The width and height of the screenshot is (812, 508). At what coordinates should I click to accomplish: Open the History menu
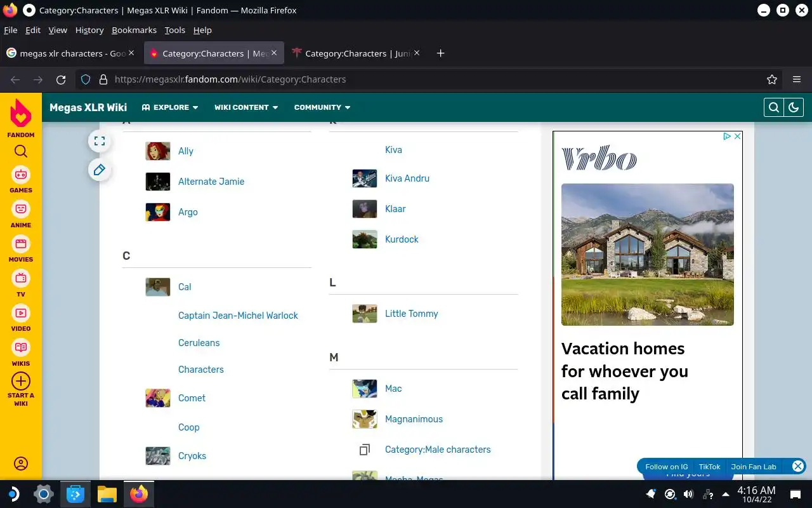[89, 30]
